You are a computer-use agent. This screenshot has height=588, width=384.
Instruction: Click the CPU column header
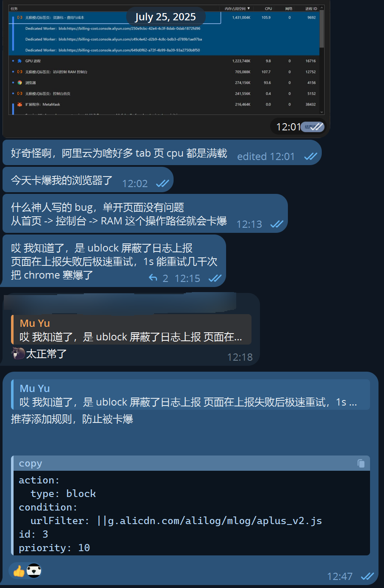click(268, 8)
